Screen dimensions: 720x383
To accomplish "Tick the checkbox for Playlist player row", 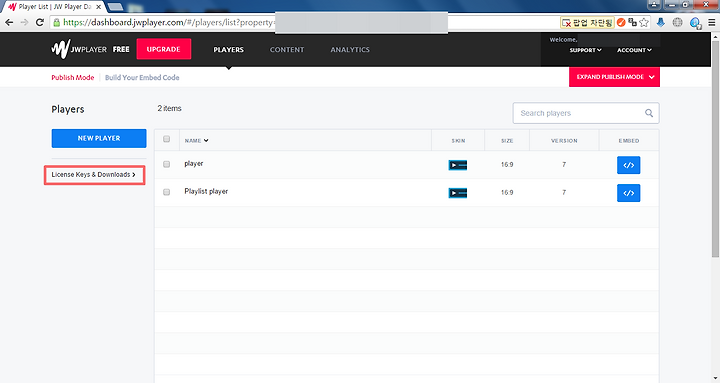I will pos(166,192).
